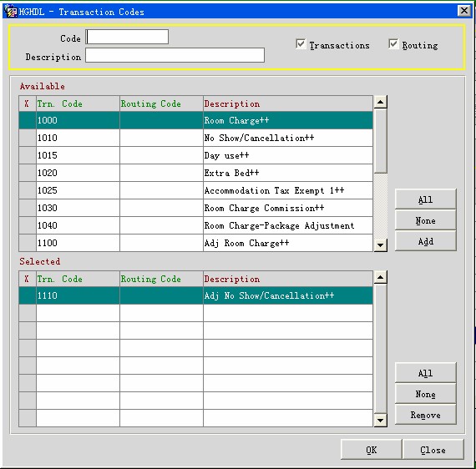
Task: Focus the Description input field
Action: pos(175,56)
